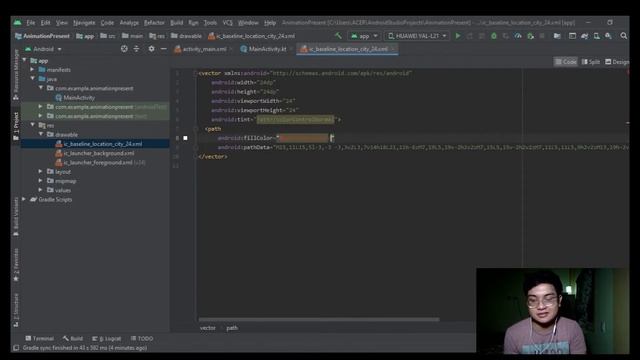Click Apply Code Changes icon
This screenshot has height=360, width=640.
tap(482, 36)
